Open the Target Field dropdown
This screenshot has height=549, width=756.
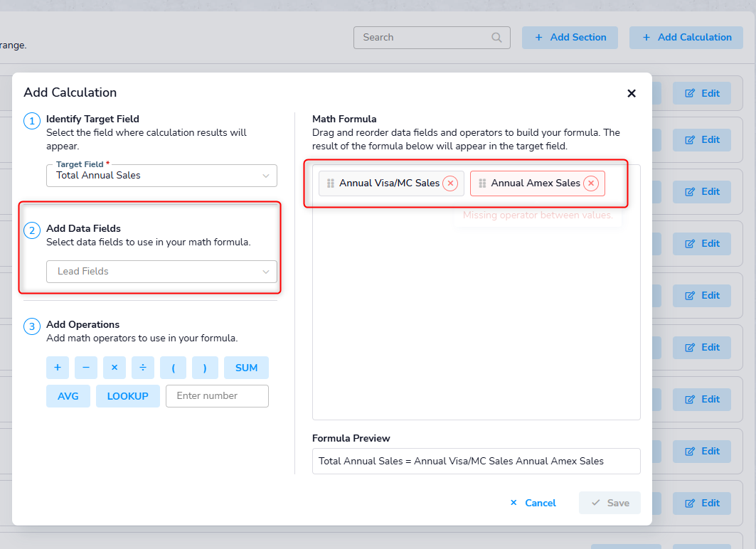pyautogui.click(x=161, y=176)
